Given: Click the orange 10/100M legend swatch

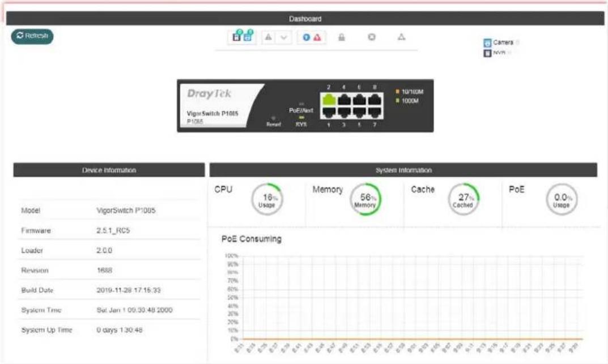Looking at the screenshot, I should click(397, 92).
